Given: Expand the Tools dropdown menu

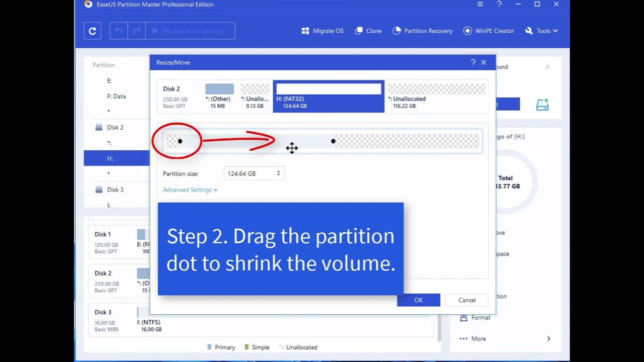Looking at the screenshot, I should pyautogui.click(x=541, y=31).
